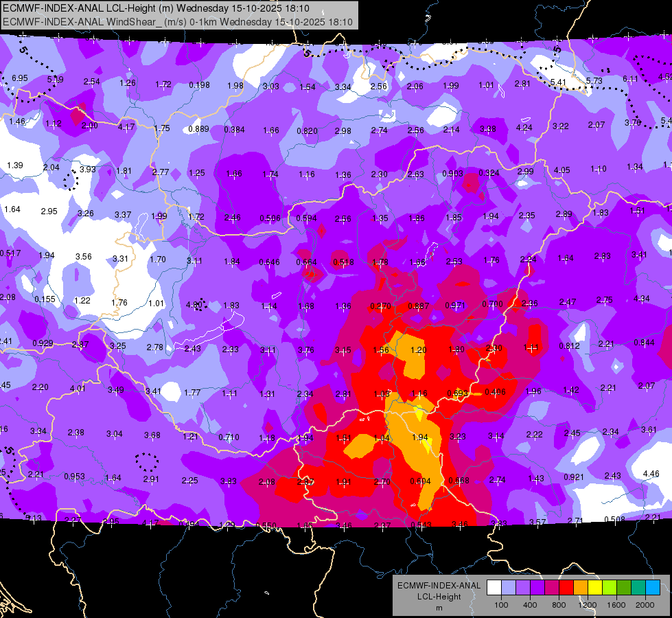Click the 0.155 shear data point
Viewport: 672px width, 618px height.
click(x=45, y=299)
